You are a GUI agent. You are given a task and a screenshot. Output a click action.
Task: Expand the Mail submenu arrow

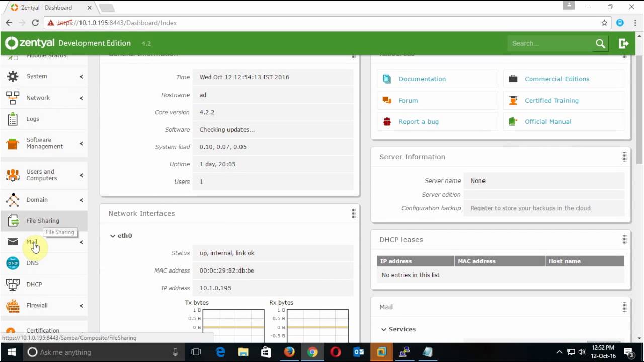tap(82, 242)
